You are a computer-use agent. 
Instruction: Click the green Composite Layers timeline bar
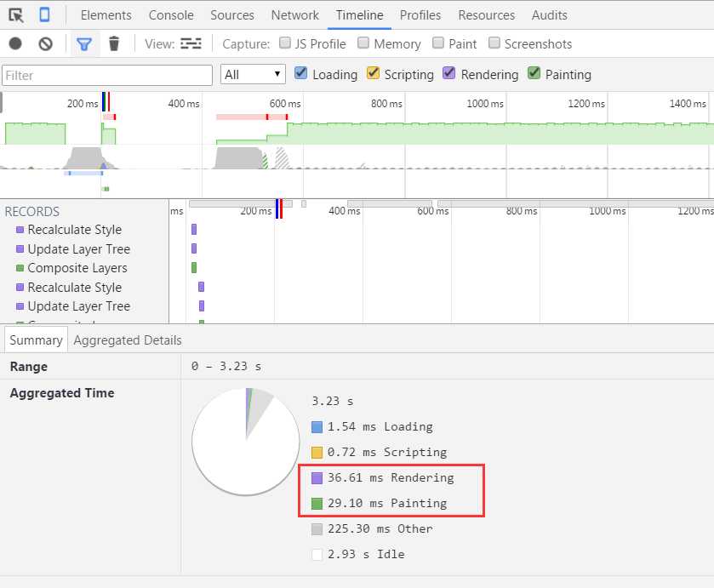[194, 268]
